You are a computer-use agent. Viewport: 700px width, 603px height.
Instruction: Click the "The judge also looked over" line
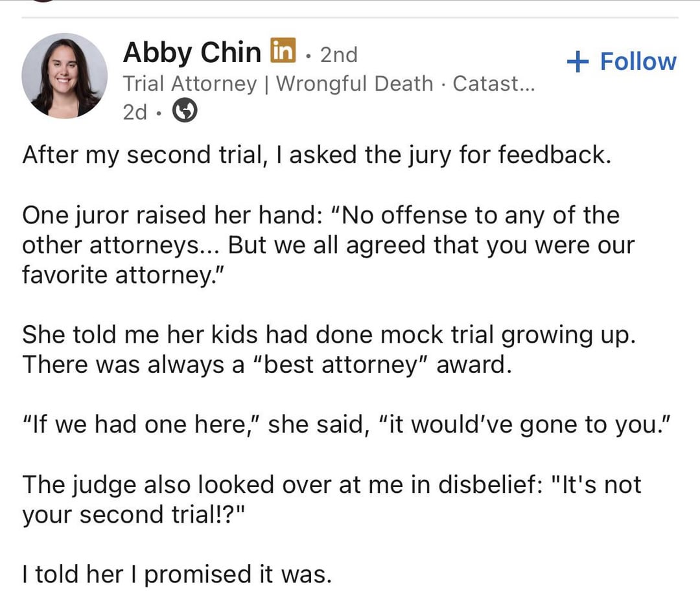pos(331,484)
